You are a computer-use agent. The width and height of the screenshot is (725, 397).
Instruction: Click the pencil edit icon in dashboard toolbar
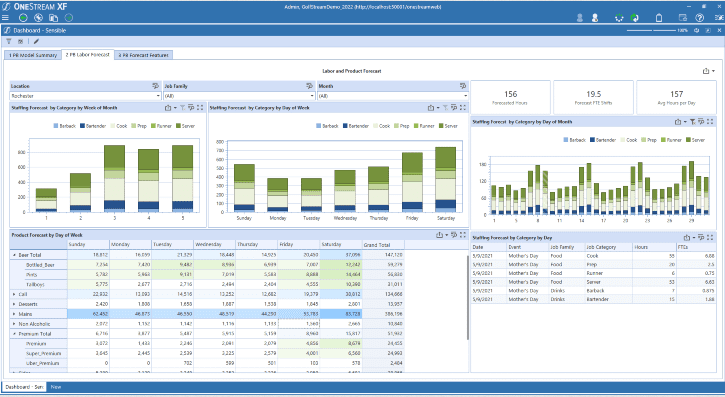(36, 41)
